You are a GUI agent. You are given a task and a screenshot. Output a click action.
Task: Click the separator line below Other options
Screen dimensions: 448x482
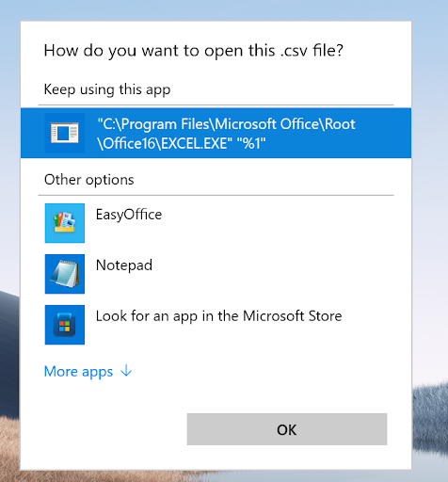coord(216,195)
